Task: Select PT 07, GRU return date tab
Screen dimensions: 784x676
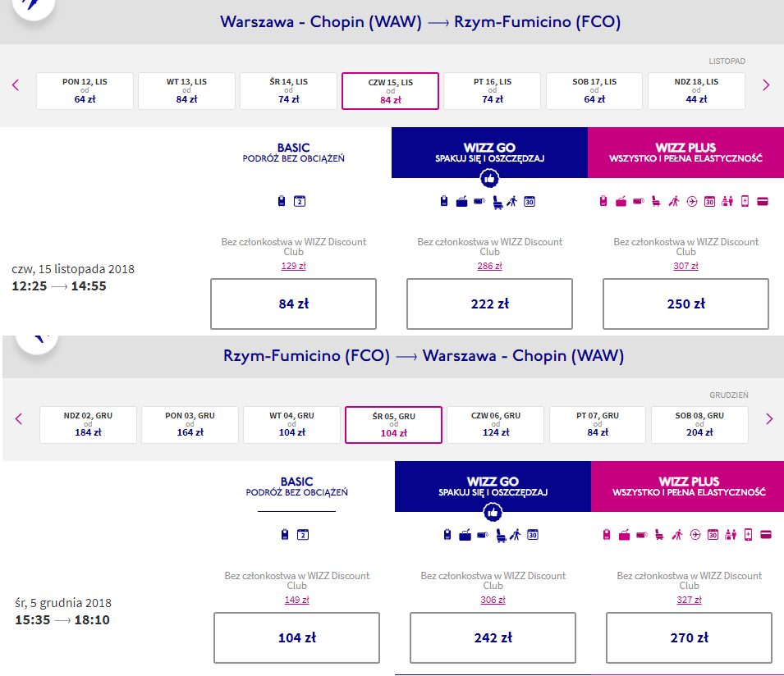Action: (x=598, y=425)
